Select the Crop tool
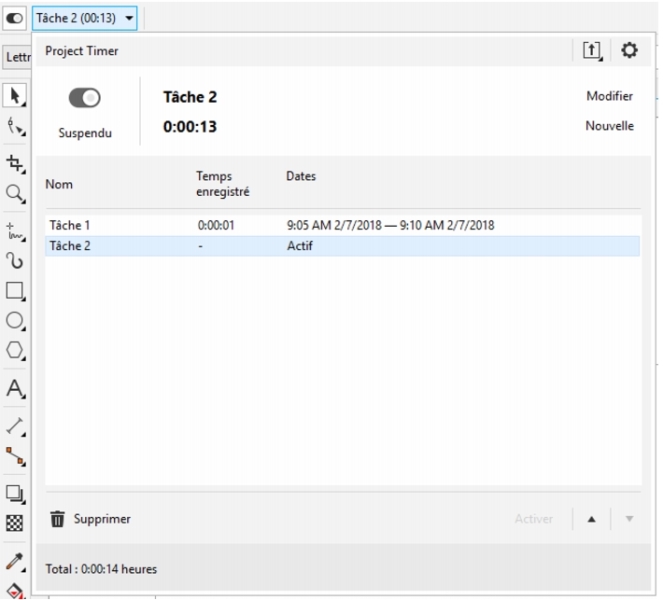The width and height of the screenshot is (663, 600). (x=14, y=163)
